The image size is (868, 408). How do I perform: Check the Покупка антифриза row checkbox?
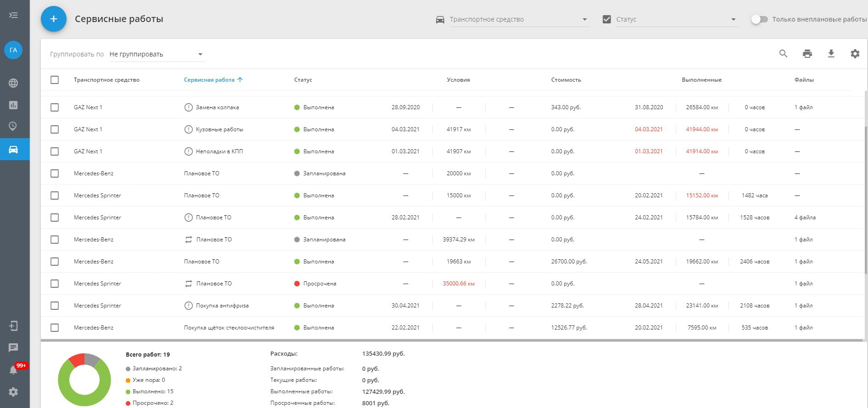click(x=55, y=306)
